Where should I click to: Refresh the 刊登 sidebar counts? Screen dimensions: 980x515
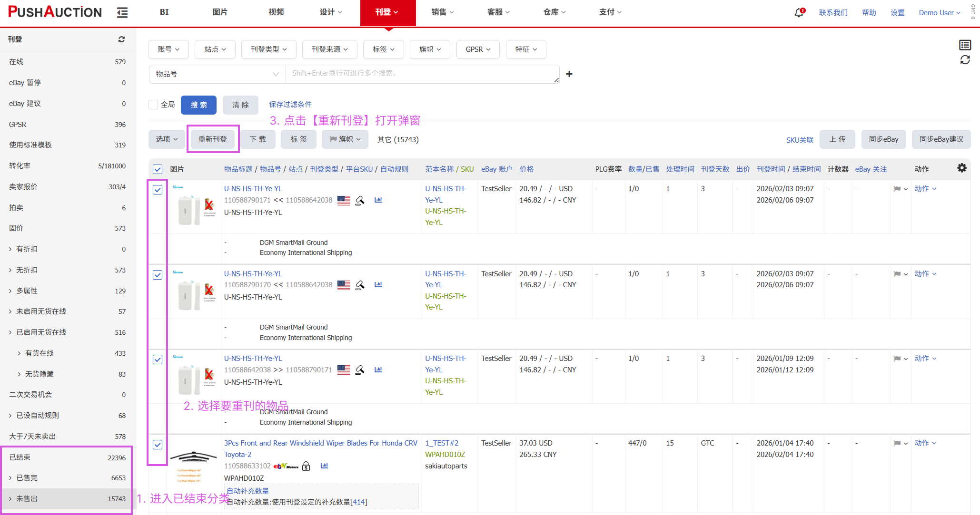[121, 39]
